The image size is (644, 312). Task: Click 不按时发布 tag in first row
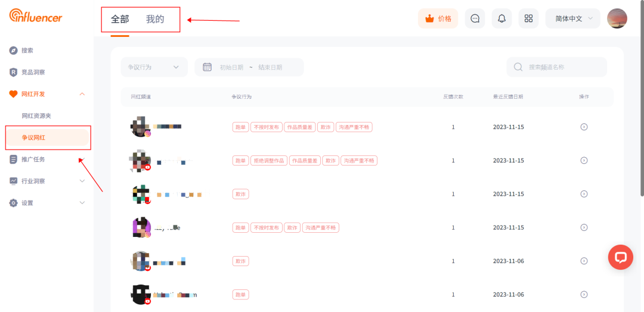267,127
